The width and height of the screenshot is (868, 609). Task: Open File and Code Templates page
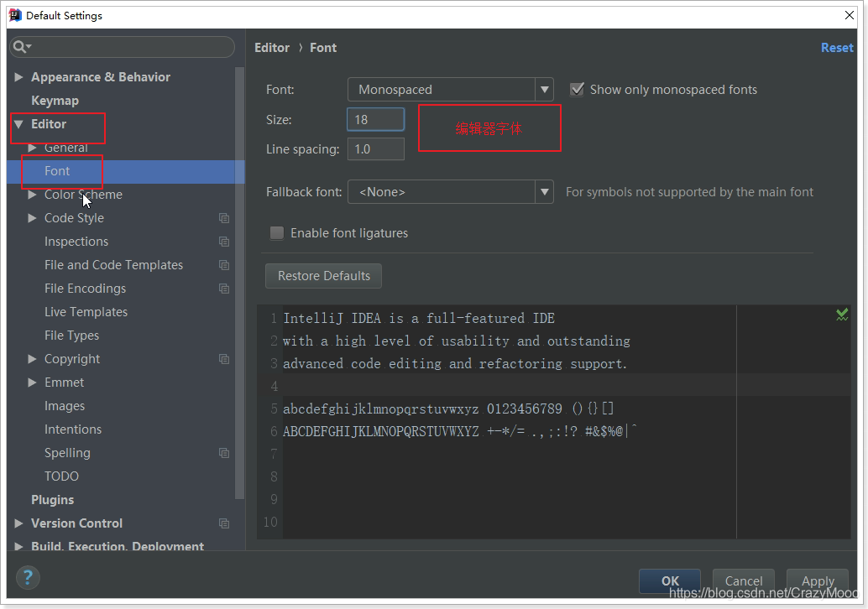[x=113, y=265]
